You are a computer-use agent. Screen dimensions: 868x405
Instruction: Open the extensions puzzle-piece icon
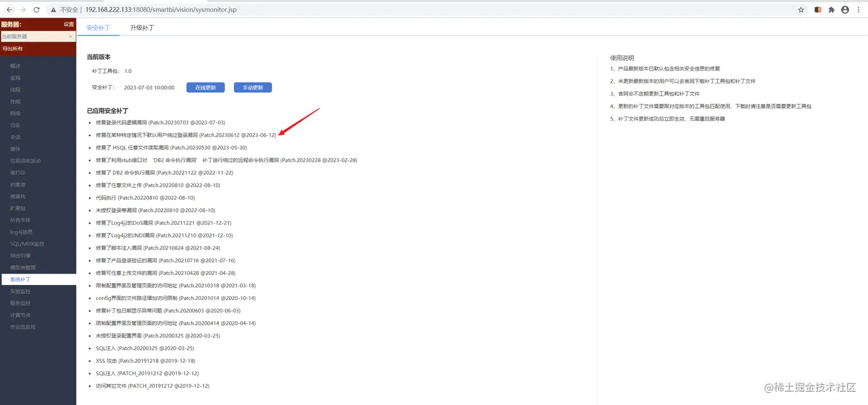[x=831, y=10]
